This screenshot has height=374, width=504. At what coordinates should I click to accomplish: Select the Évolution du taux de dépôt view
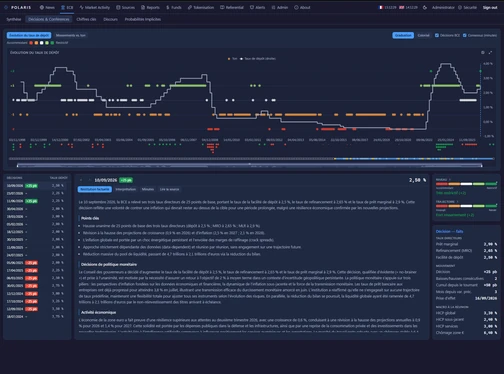[x=29, y=35]
